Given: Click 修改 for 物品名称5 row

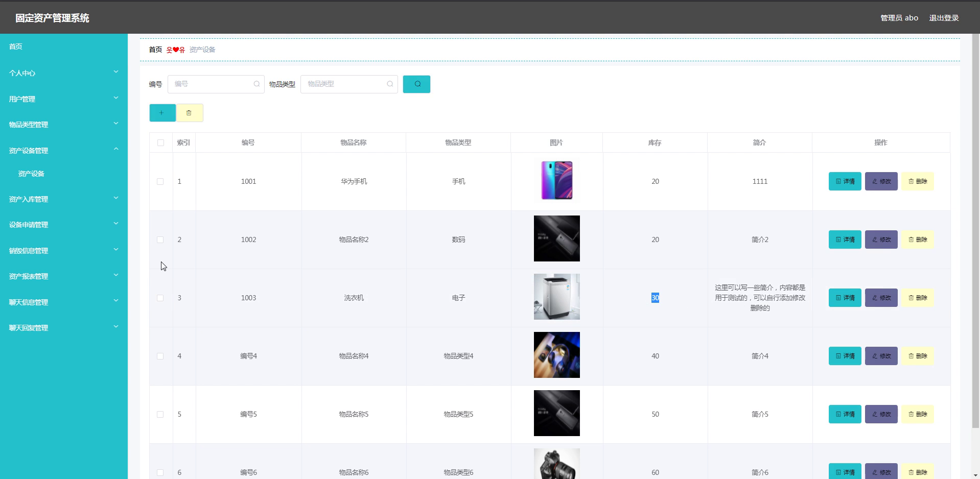Looking at the screenshot, I should (x=881, y=414).
